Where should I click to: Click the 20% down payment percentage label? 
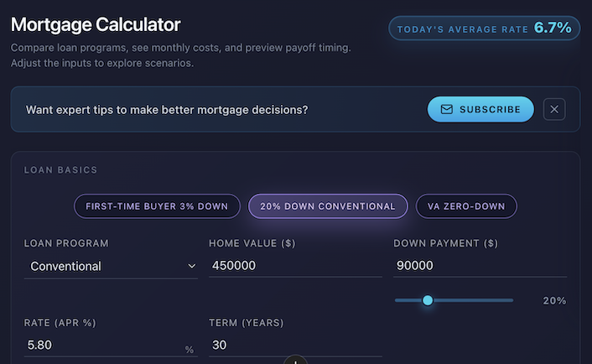click(554, 301)
